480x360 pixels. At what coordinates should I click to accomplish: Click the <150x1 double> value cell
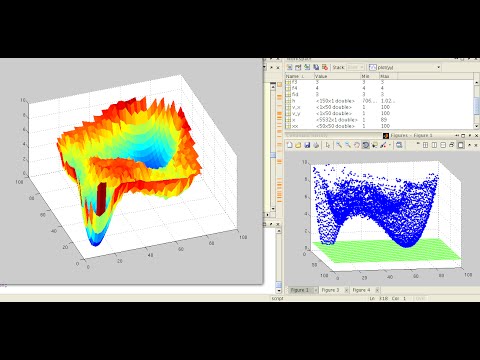point(335,101)
